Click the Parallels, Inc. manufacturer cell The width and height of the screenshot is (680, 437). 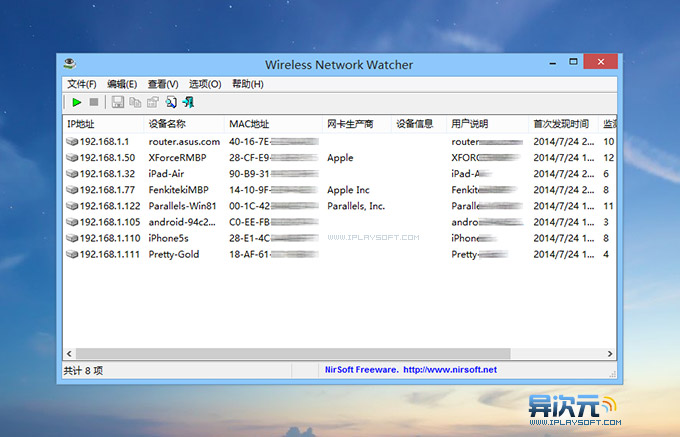[356, 205]
